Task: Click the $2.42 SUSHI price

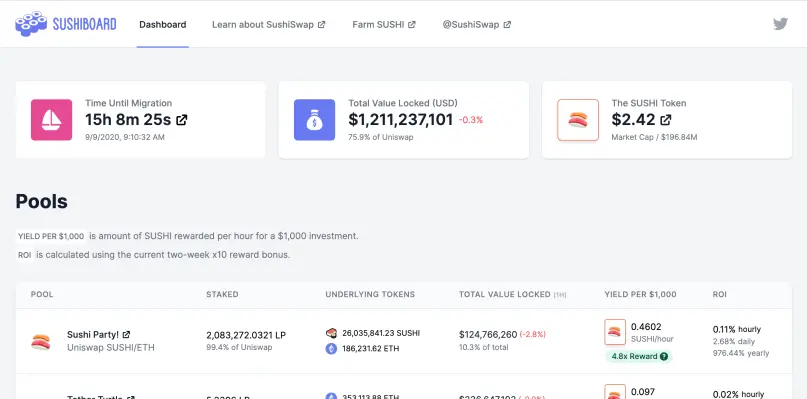Action: (634, 120)
